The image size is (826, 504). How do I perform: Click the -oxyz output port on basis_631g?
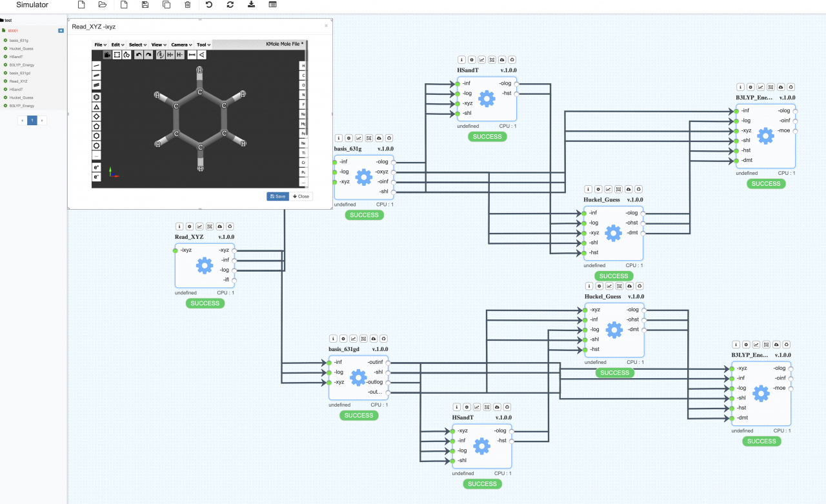click(x=393, y=172)
